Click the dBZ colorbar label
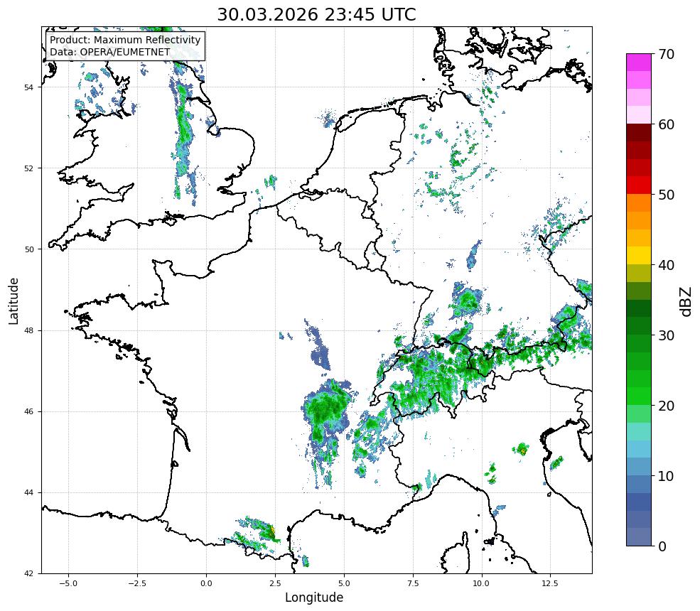The image size is (700, 611). [x=686, y=302]
